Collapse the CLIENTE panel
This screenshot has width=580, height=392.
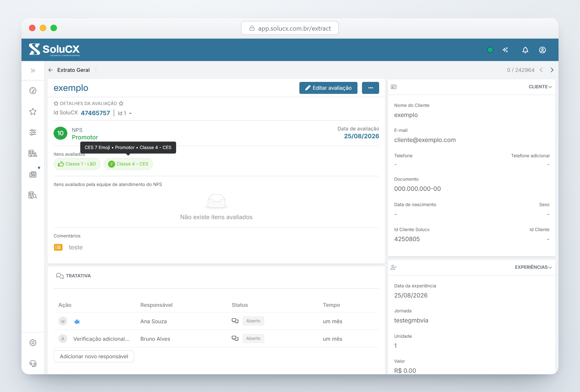click(x=540, y=87)
